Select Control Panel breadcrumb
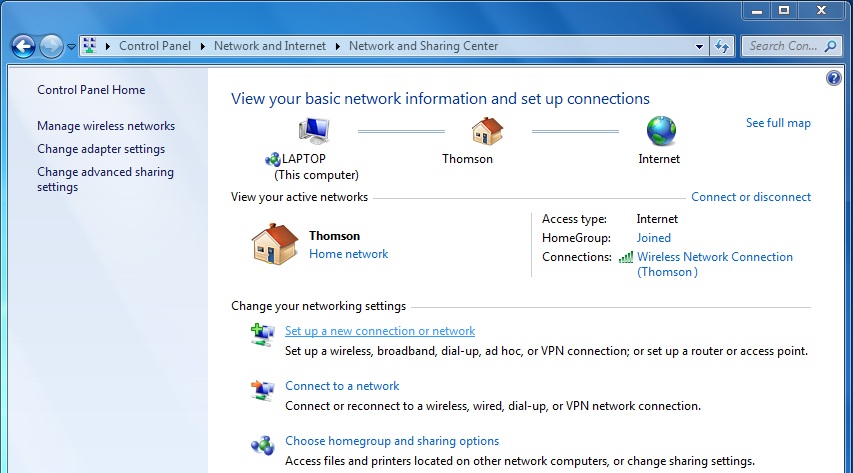Screen dimensions: 853x473 (155, 46)
